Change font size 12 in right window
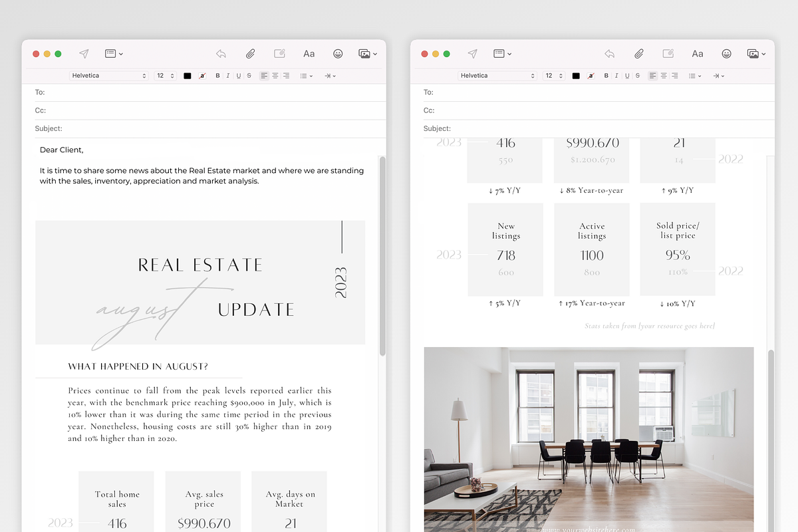798x532 pixels. click(554, 76)
